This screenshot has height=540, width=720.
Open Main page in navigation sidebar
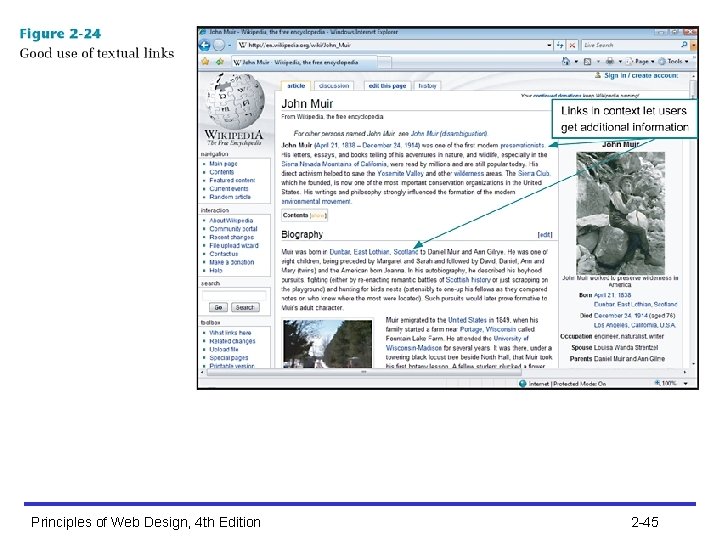223,163
